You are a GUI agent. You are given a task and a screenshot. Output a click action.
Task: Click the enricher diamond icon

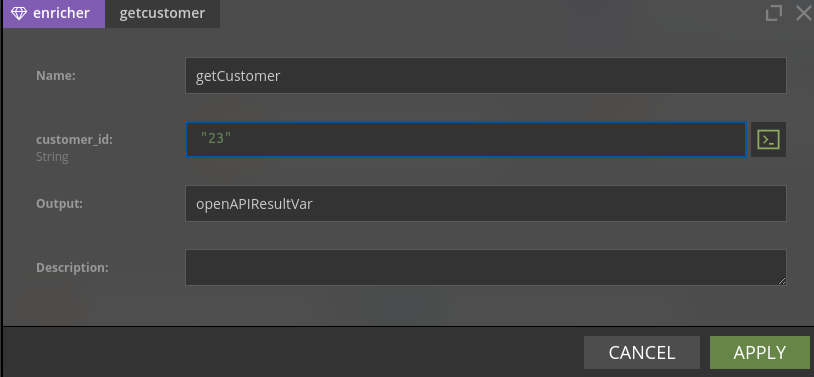pos(19,14)
